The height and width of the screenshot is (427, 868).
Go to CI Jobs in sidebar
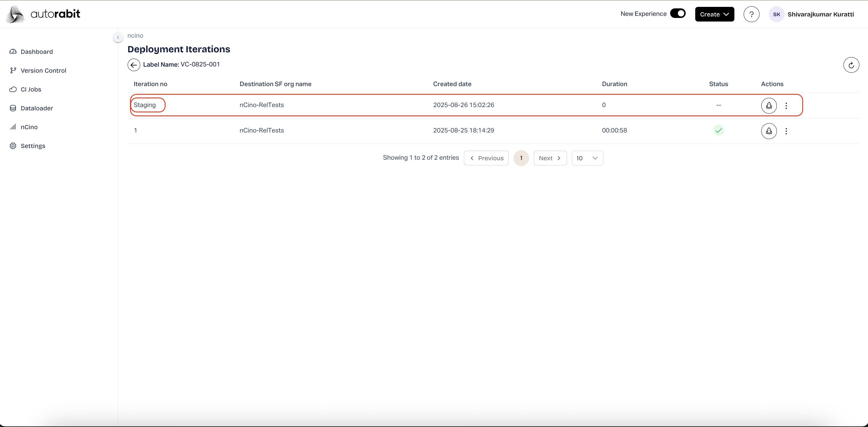(31, 89)
